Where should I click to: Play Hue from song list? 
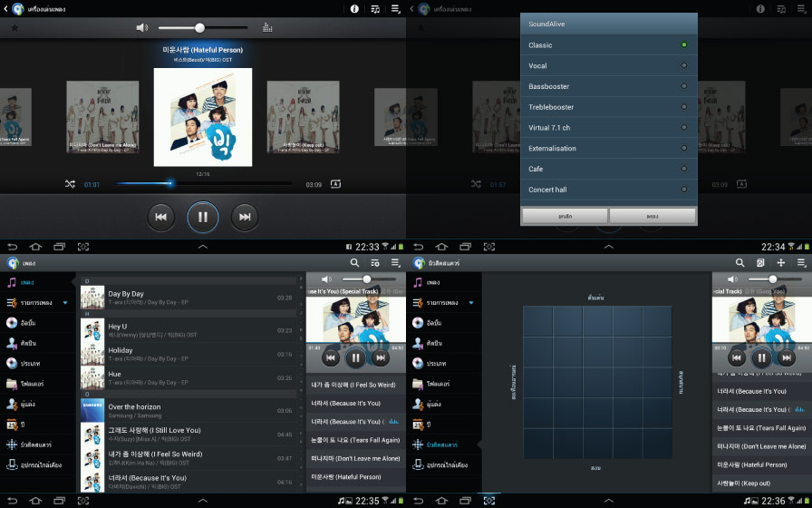[188, 378]
